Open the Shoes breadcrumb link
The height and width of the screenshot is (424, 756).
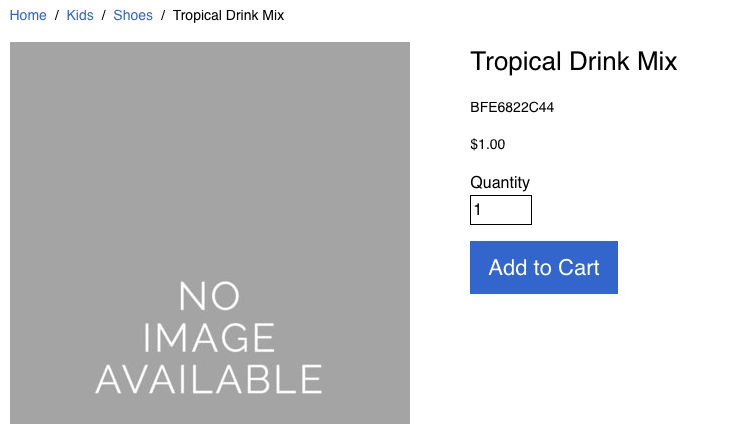(133, 15)
